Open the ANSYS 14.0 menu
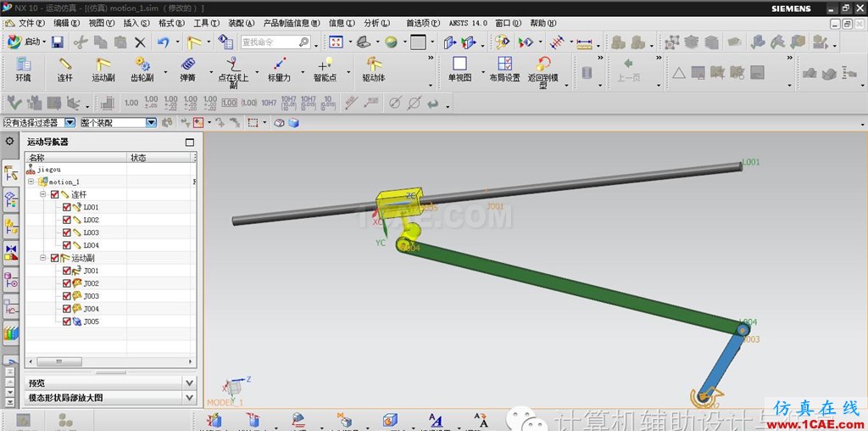This screenshot has height=431, width=868. 468,23
